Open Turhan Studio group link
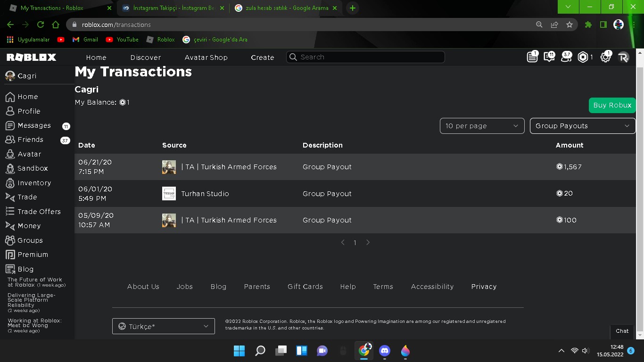 coord(205,194)
